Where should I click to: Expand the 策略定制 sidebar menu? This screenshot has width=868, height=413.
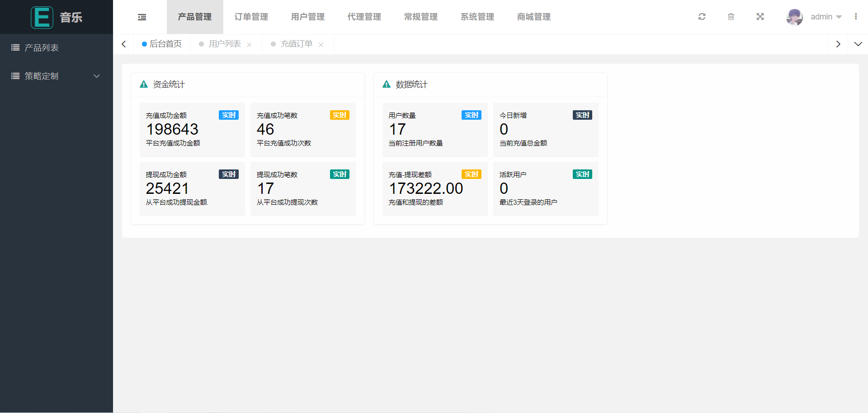point(57,76)
